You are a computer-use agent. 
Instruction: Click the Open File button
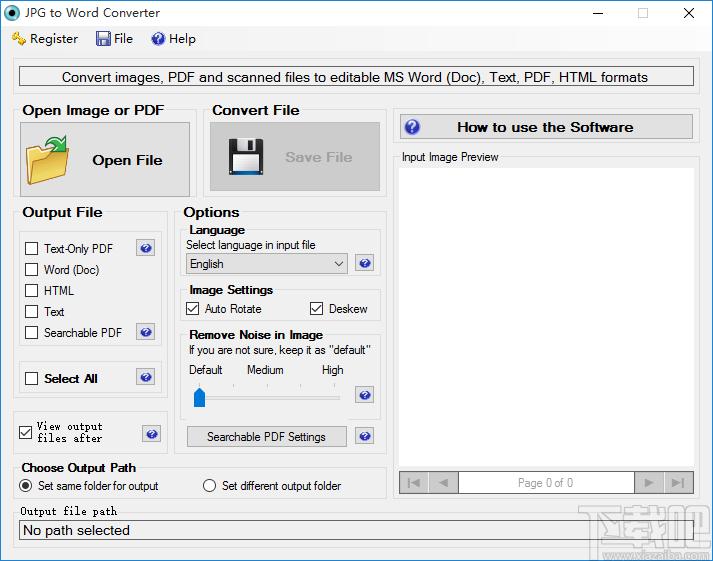pos(105,160)
